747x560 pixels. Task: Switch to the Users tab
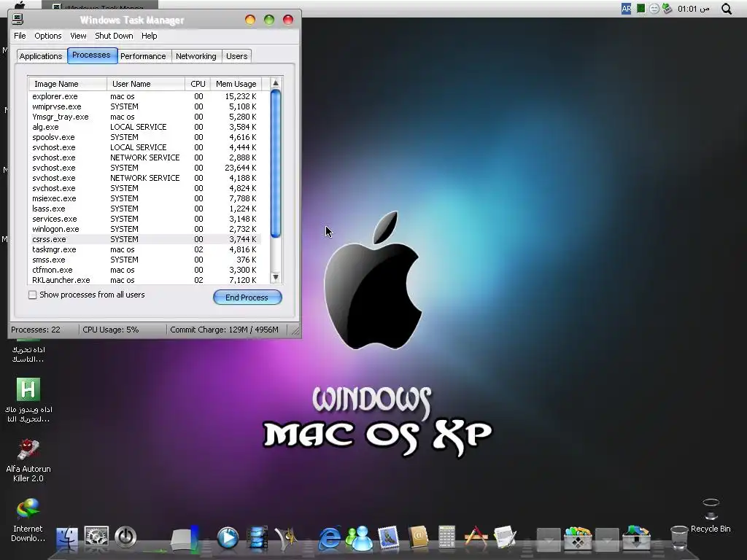237,56
